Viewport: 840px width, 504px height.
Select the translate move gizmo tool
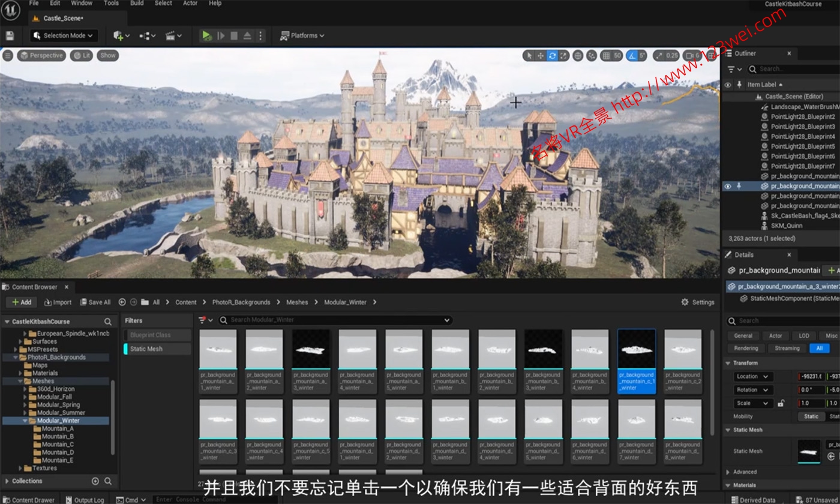[x=541, y=56]
